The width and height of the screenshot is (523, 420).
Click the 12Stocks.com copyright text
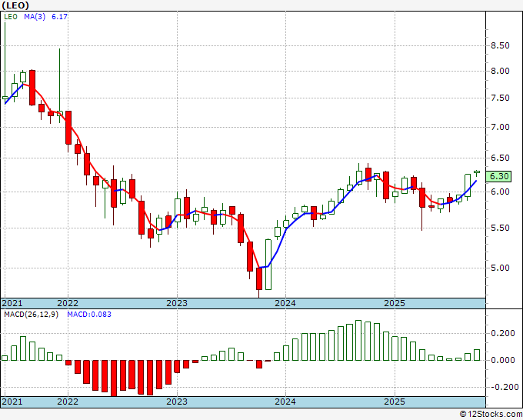coord(491,415)
